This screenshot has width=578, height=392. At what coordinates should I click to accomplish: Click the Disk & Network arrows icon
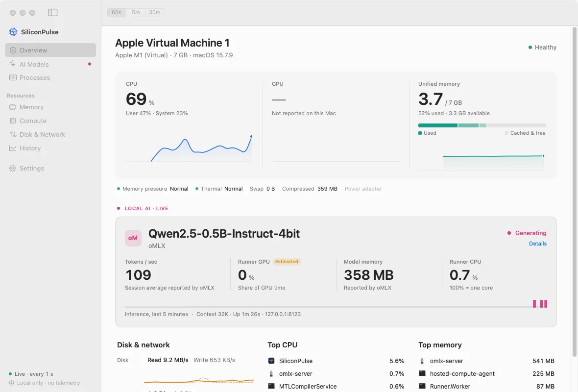point(13,134)
